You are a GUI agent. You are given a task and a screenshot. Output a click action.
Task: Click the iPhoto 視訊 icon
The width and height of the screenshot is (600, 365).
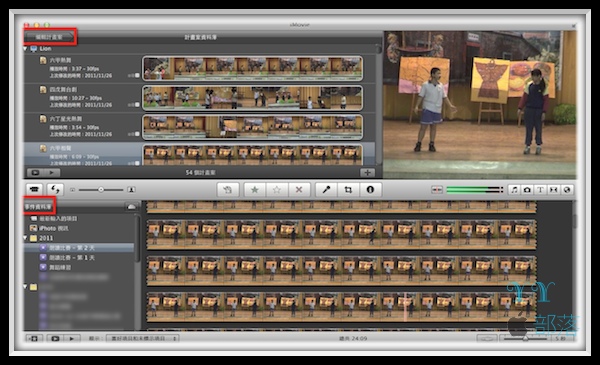(x=34, y=228)
